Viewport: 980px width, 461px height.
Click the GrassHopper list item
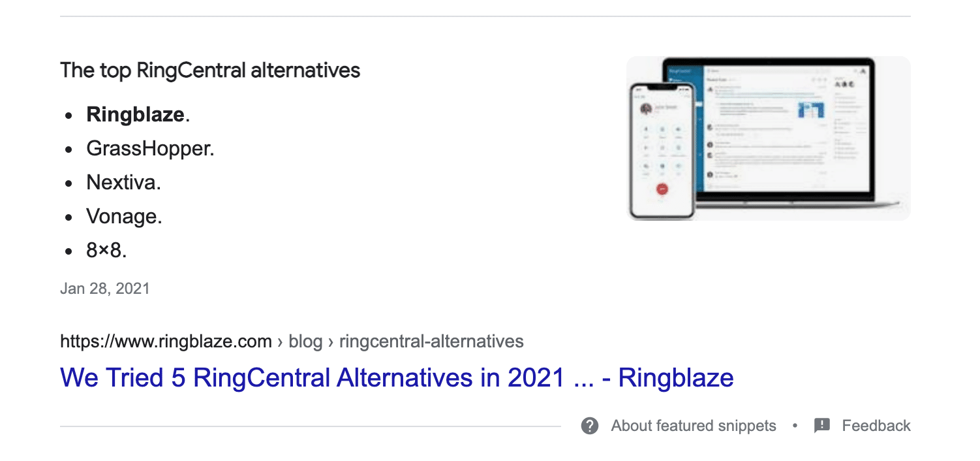pos(150,149)
